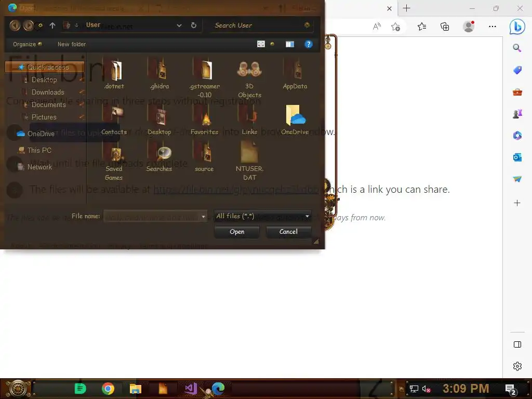532x399 pixels.
Task: Open Edge profile avatar
Action: (469, 26)
